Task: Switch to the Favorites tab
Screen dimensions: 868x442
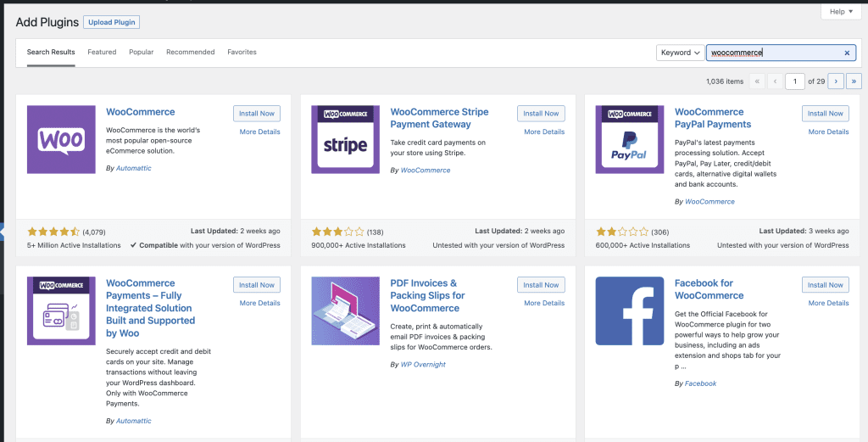Action: pyautogui.click(x=242, y=52)
